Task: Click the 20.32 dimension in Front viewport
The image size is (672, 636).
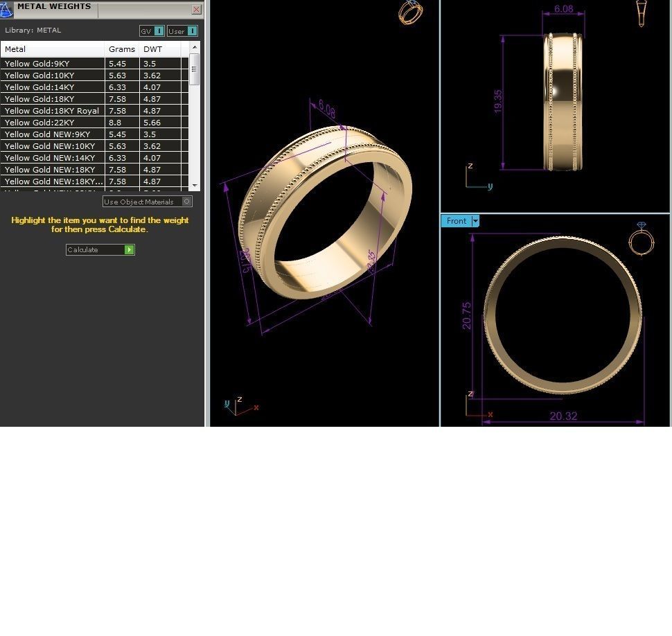Action: tap(563, 416)
